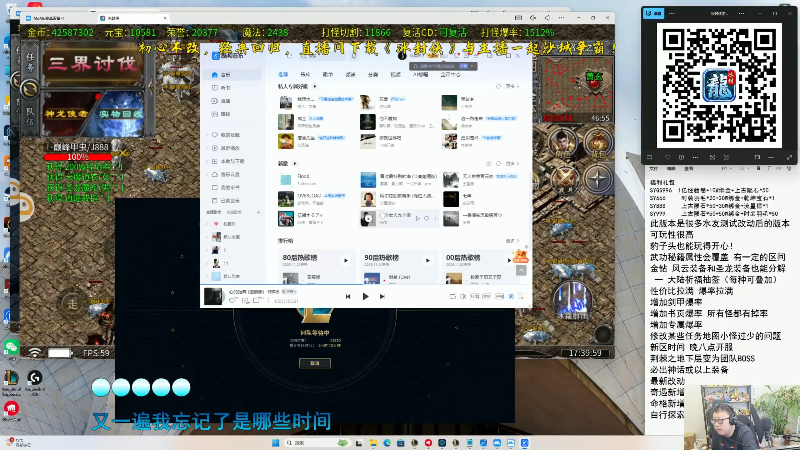Like the current song with the heart icon
Screen dimensions: 800x450
[x=233, y=301]
